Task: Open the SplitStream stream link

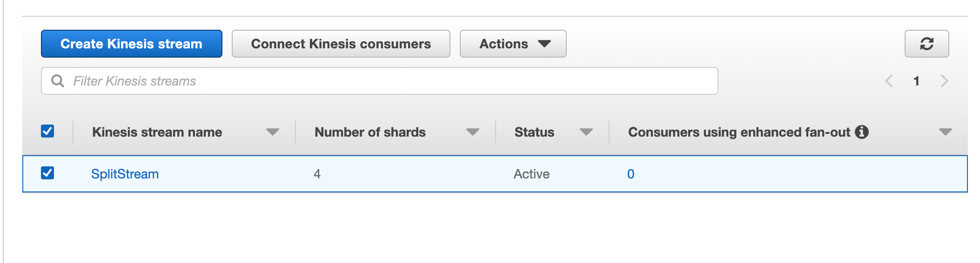Action: 125,174
